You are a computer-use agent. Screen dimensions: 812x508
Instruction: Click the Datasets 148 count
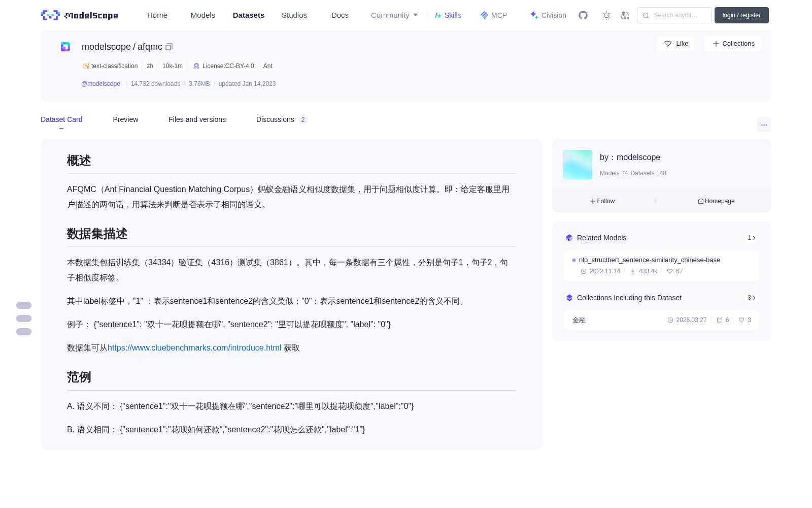649,173
